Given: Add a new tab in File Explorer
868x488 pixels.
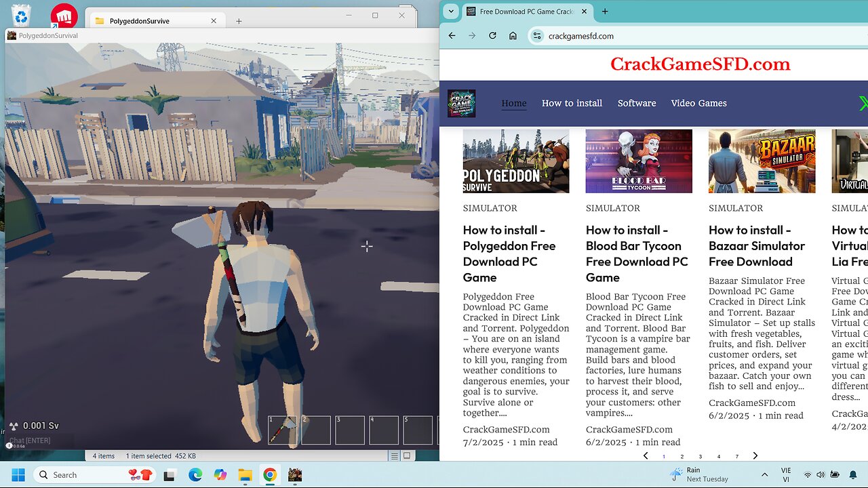Looking at the screenshot, I should pyautogui.click(x=239, y=21).
